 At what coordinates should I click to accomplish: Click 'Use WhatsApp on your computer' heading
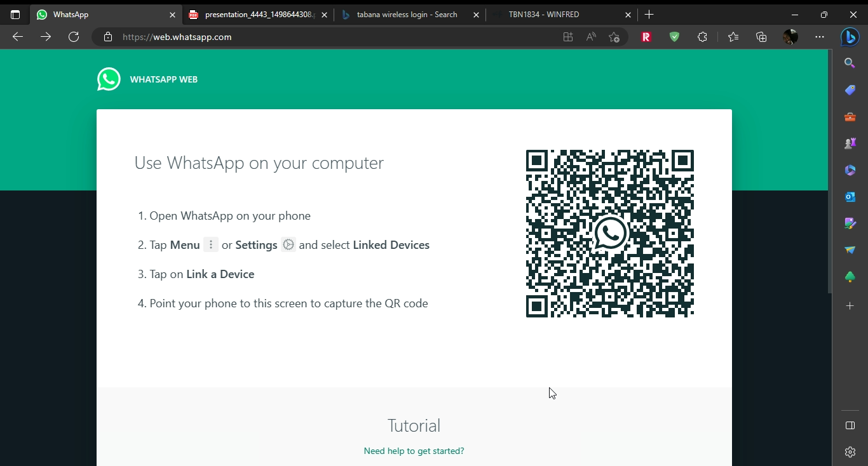(x=259, y=163)
